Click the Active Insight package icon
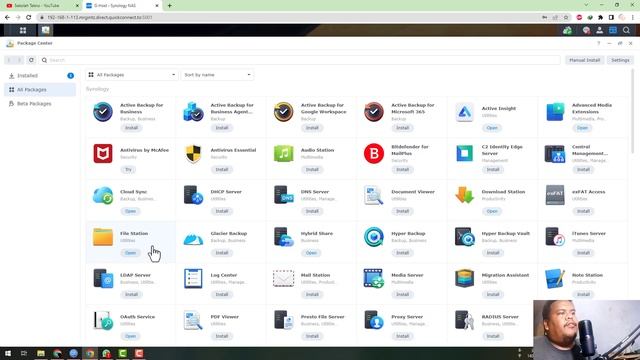The width and height of the screenshot is (640, 360). 464,112
